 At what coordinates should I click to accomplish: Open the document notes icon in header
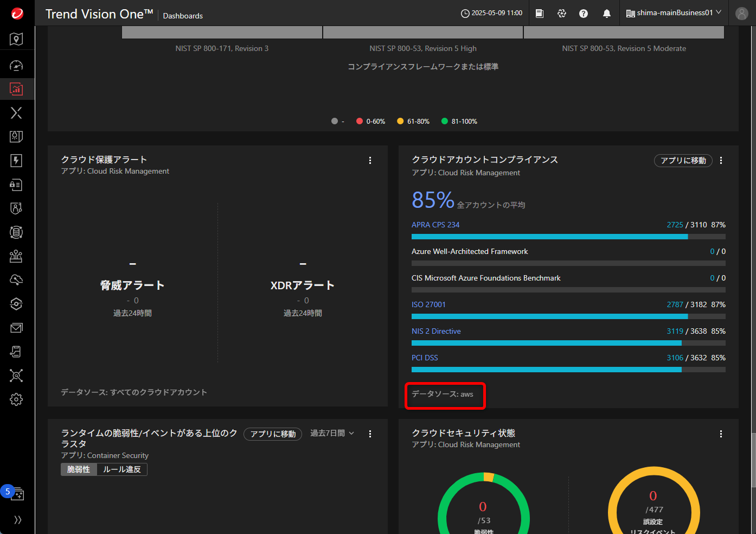540,13
